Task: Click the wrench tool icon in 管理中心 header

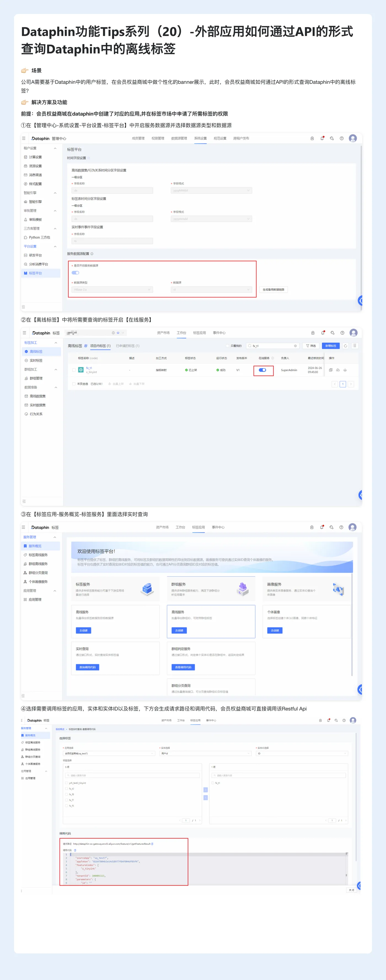Action: coord(332,138)
